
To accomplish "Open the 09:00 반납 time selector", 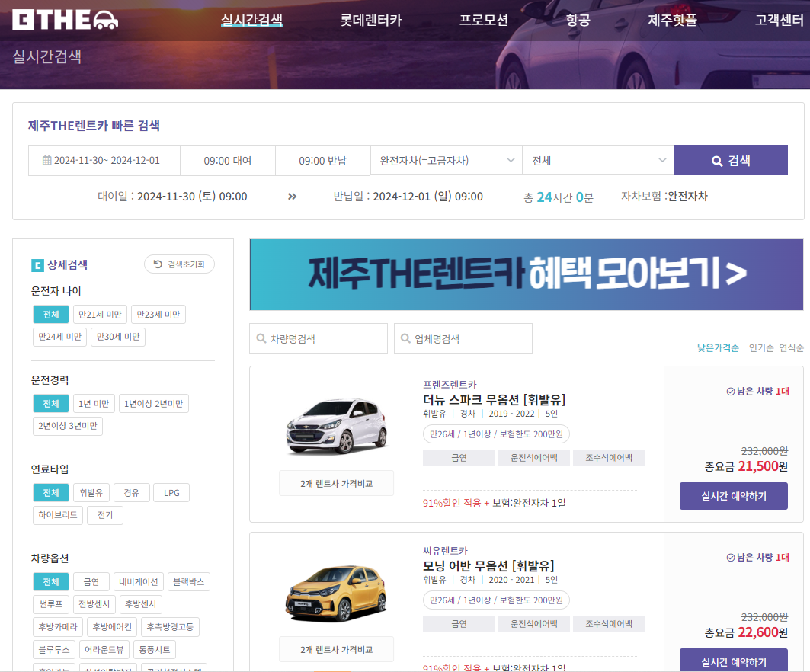I will click(x=323, y=160).
